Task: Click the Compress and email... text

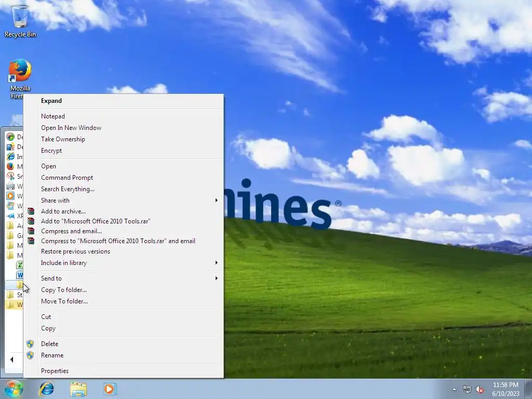Action: coord(71,231)
